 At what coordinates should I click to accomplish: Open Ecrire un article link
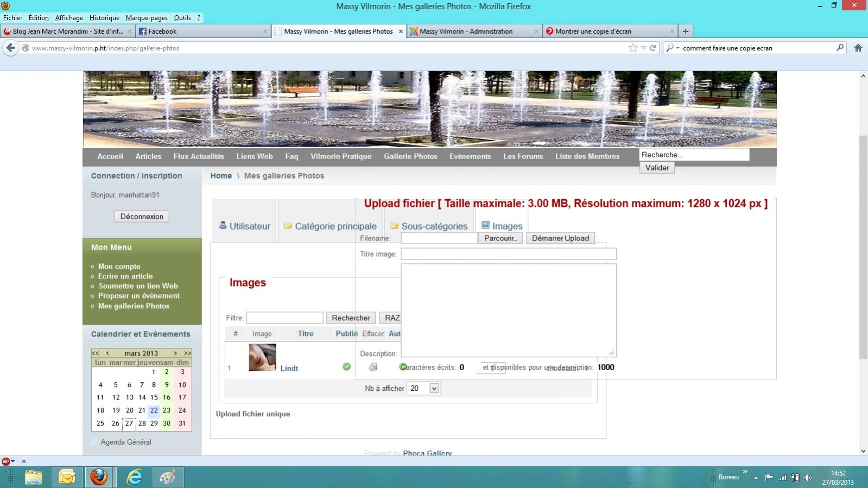coord(125,276)
